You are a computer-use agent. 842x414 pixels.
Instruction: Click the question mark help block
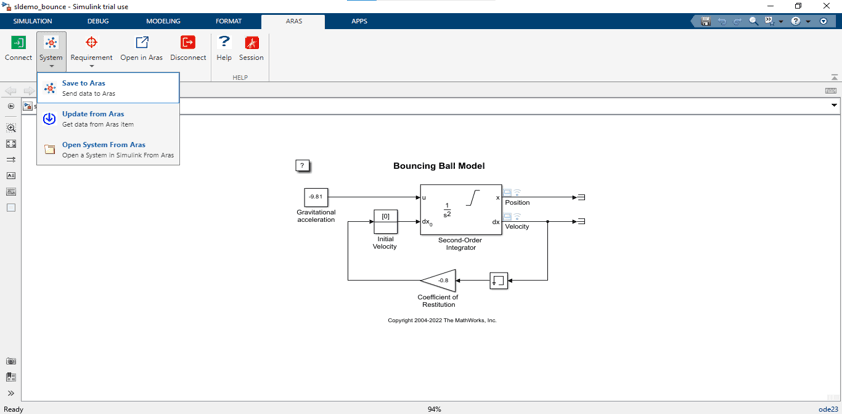(303, 166)
